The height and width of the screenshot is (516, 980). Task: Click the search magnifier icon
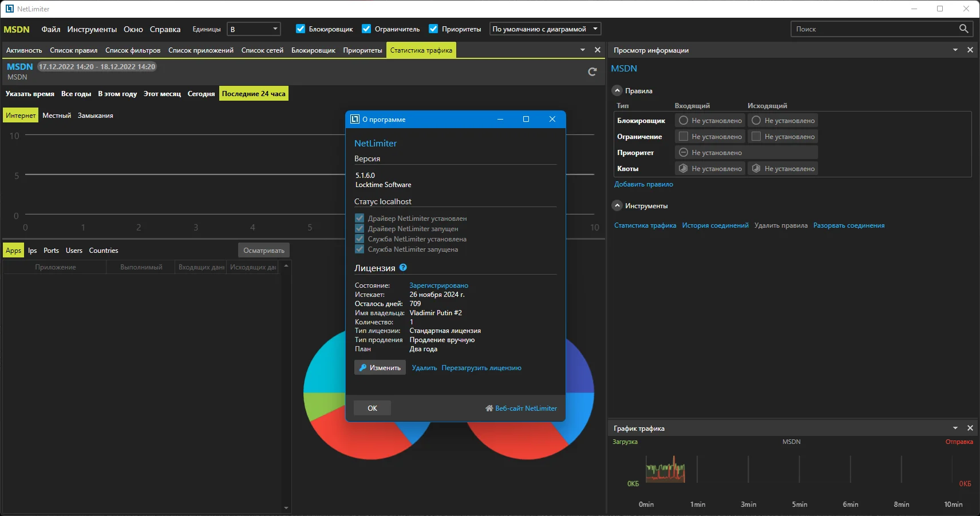coord(963,29)
